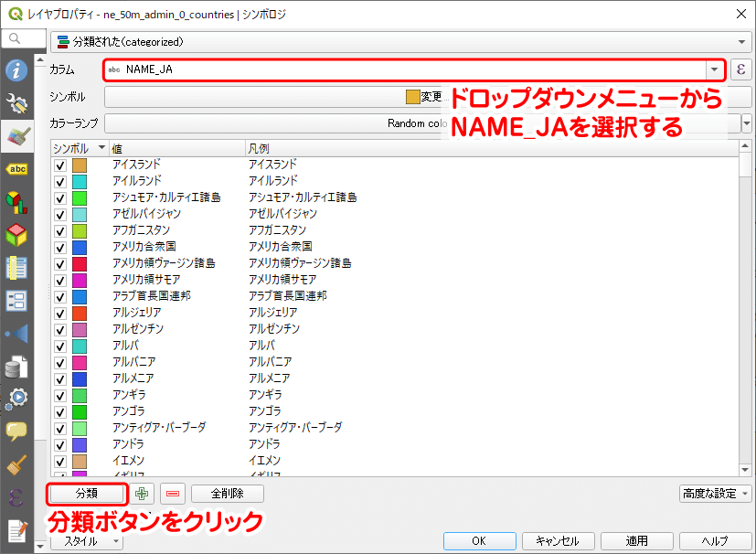The image size is (756, 554).
Task: Open the Source settings wrench icon
Action: [16, 102]
